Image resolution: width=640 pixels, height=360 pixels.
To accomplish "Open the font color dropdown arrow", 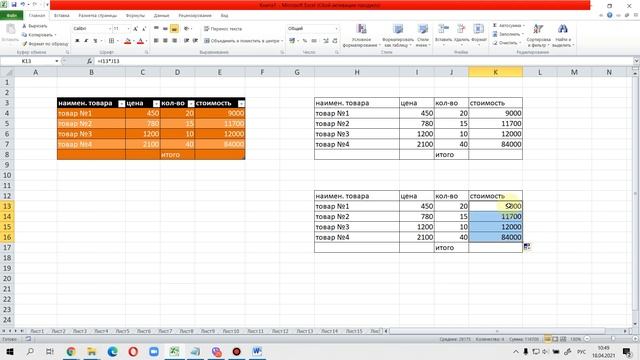I will point(146,41).
